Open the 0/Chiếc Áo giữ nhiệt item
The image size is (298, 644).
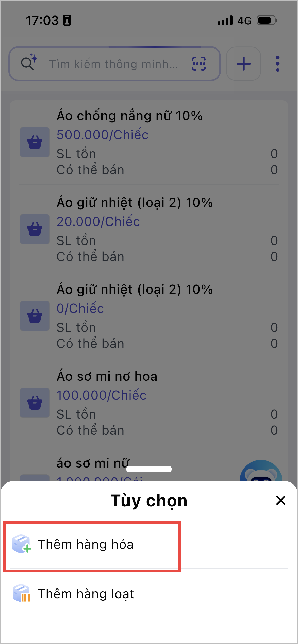(x=135, y=290)
